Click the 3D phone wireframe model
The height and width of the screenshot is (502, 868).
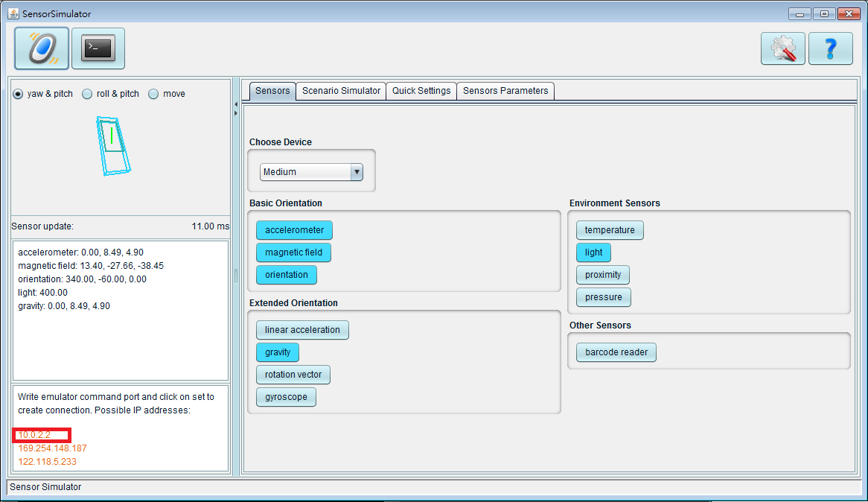point(113,146)
